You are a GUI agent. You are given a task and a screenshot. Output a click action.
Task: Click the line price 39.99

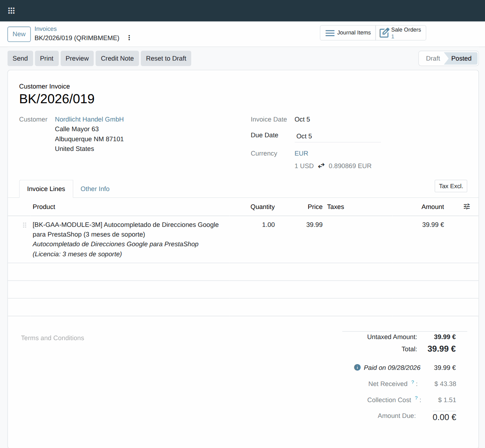pos(314,225)
